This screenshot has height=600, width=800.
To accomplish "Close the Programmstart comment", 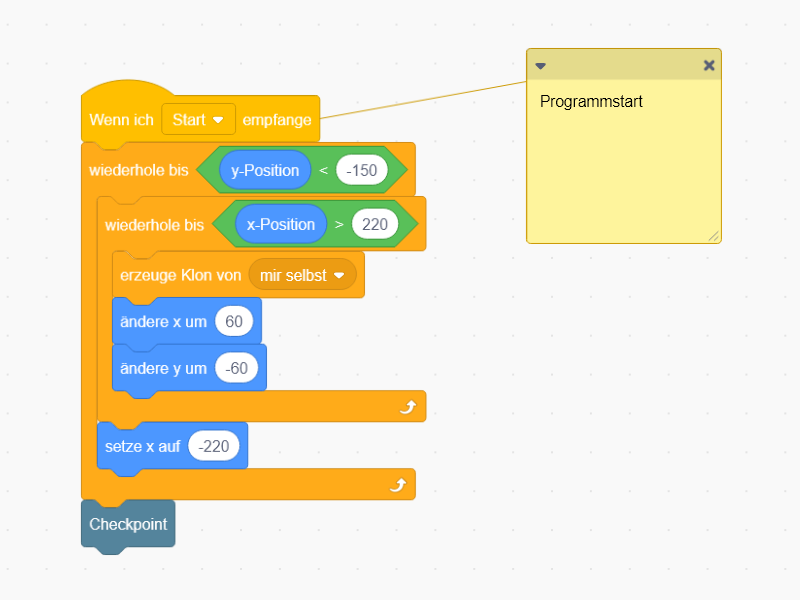I will coord(709,65).
